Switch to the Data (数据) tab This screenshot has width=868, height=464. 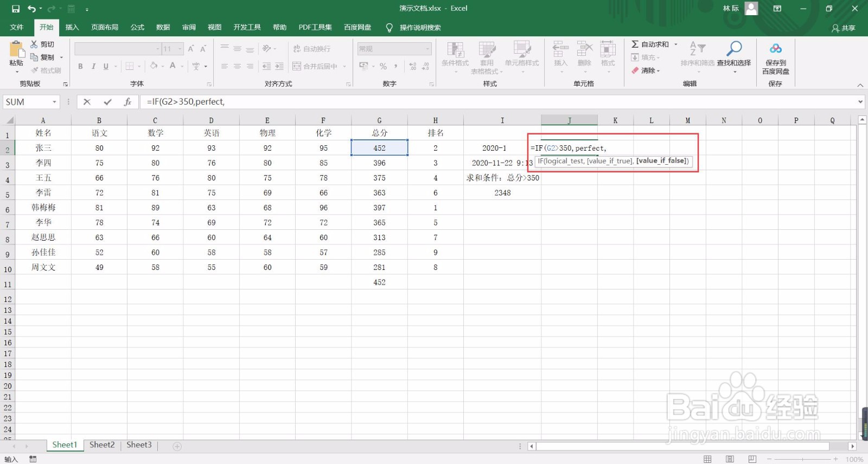(x=163, y=27)
